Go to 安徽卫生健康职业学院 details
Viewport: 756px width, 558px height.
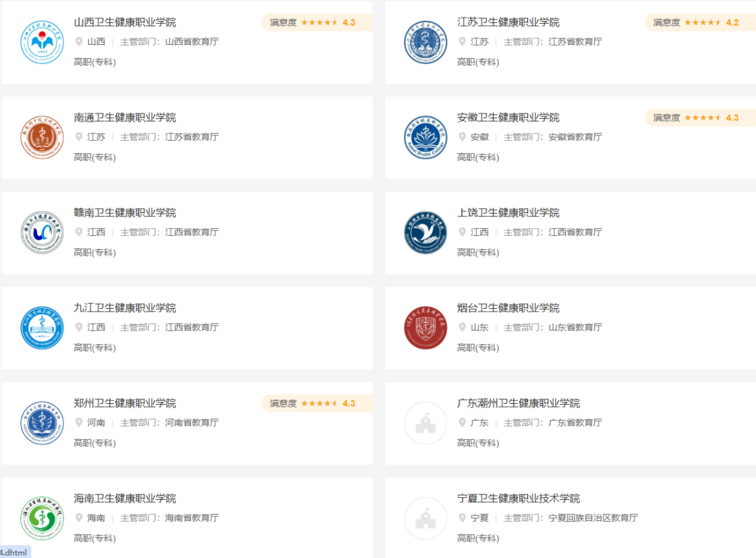508,118
